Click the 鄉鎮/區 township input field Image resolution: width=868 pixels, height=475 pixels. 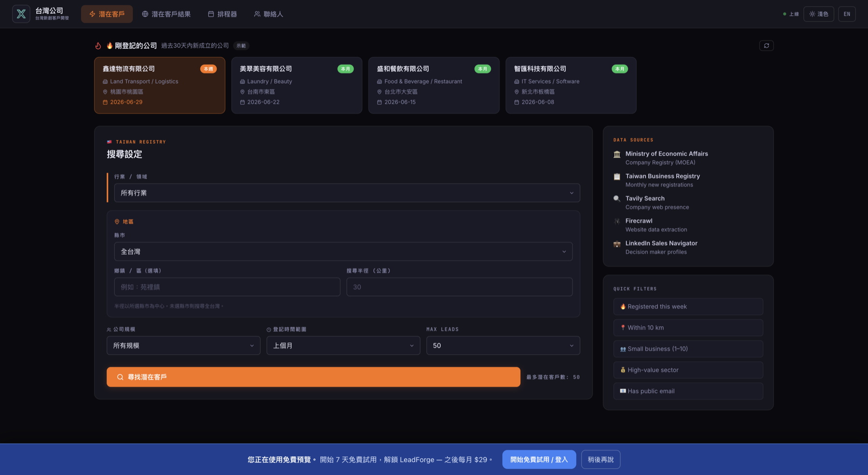point(227,287)
